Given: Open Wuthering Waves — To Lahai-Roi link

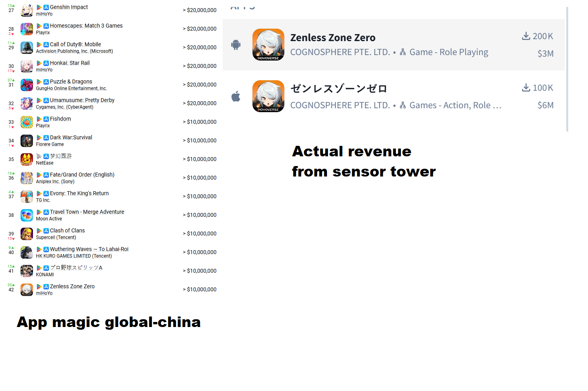Looking at the screenshot, I should pyautogui.click(x=89, y=249).
